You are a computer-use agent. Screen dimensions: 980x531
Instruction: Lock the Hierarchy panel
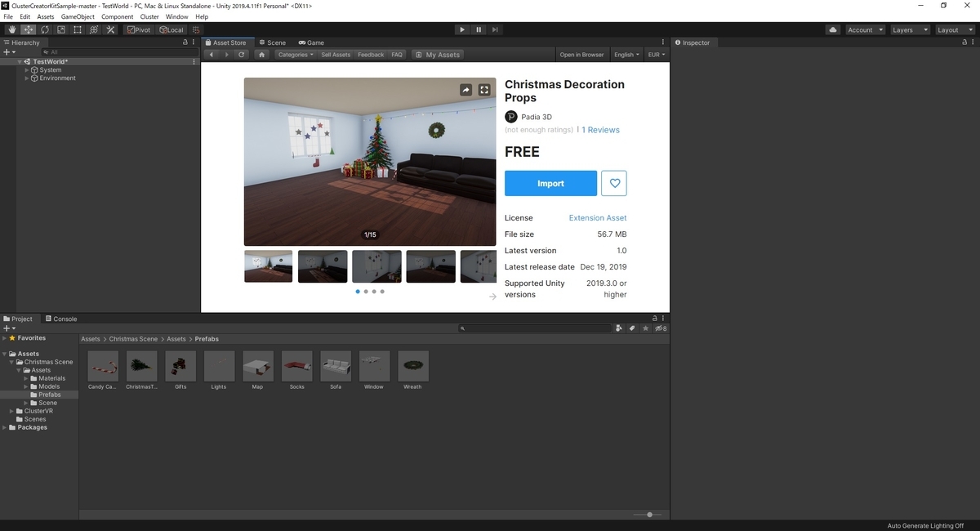coord(186,42)
